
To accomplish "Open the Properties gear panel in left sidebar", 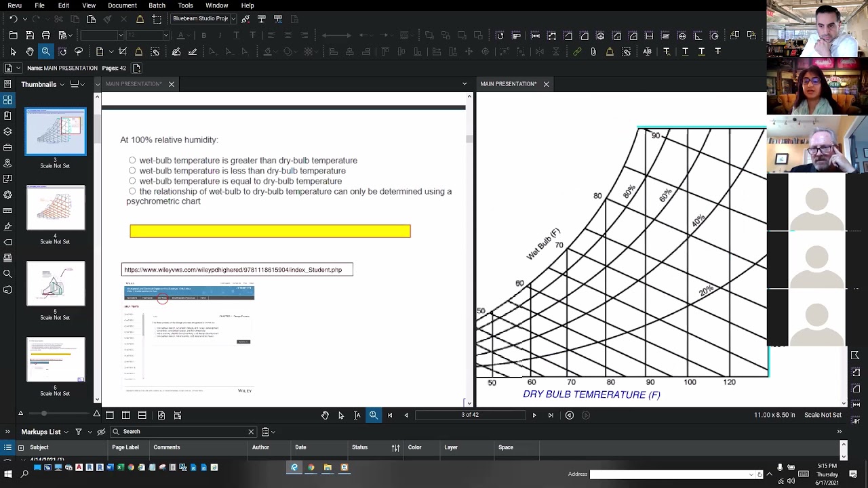I will 7,195.
